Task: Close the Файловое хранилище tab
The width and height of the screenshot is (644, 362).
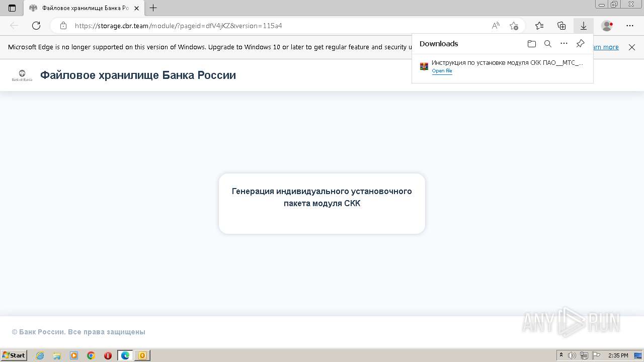Action: click(136, 8)
